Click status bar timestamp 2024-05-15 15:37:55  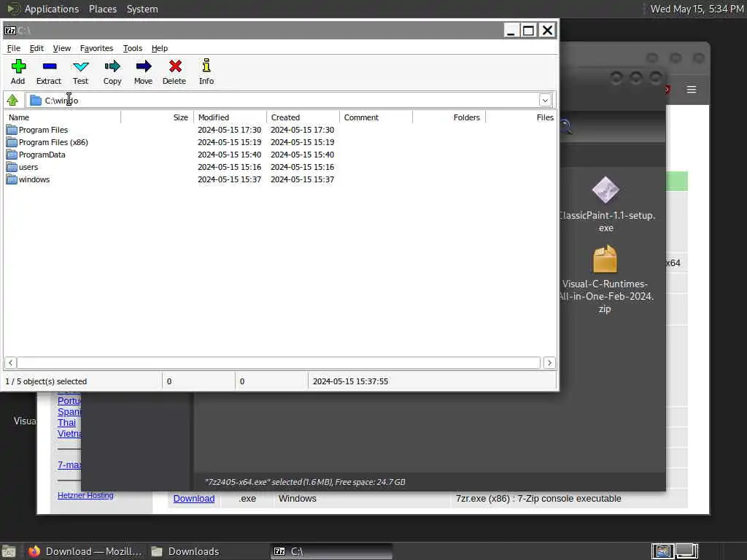[350, 381]
